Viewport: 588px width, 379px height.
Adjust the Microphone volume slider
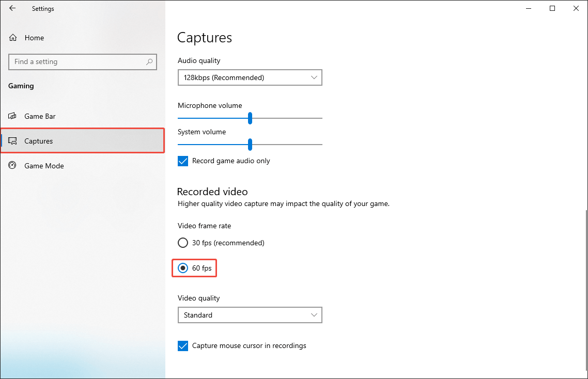pyautogui.click(x=250, y=118)
